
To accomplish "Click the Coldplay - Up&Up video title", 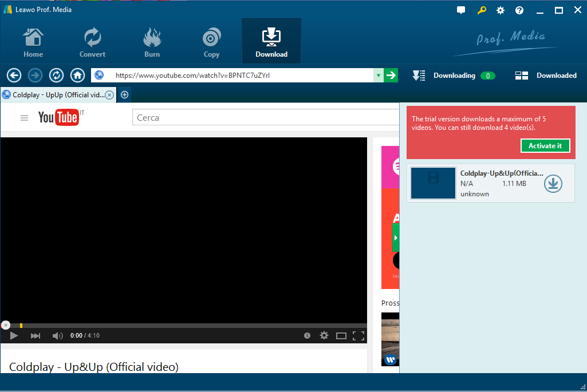I will pos(93,367).
